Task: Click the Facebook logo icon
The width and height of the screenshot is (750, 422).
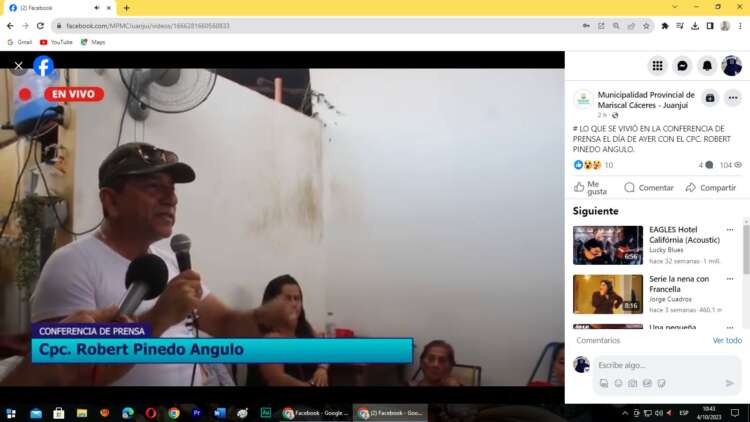Action: pyautogui.click(x=43, y=66)
